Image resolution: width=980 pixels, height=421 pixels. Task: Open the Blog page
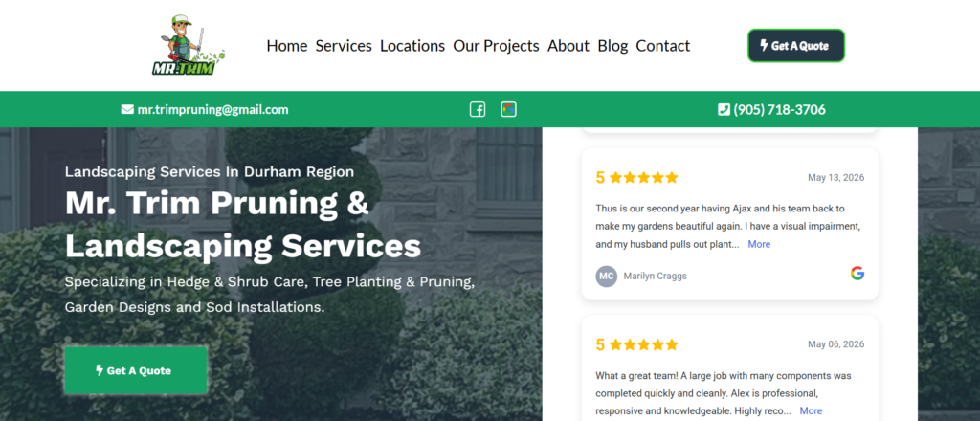click(612, 46)
